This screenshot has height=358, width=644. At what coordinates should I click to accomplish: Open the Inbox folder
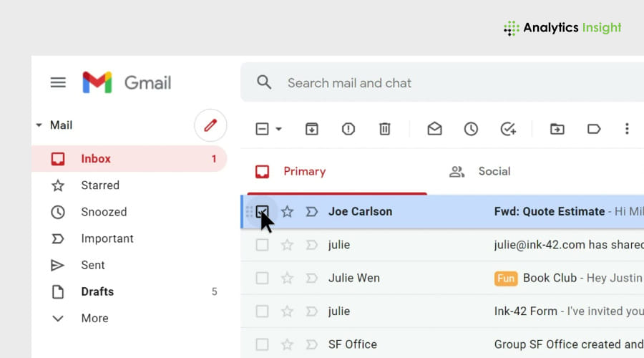[x=129, y=159]
